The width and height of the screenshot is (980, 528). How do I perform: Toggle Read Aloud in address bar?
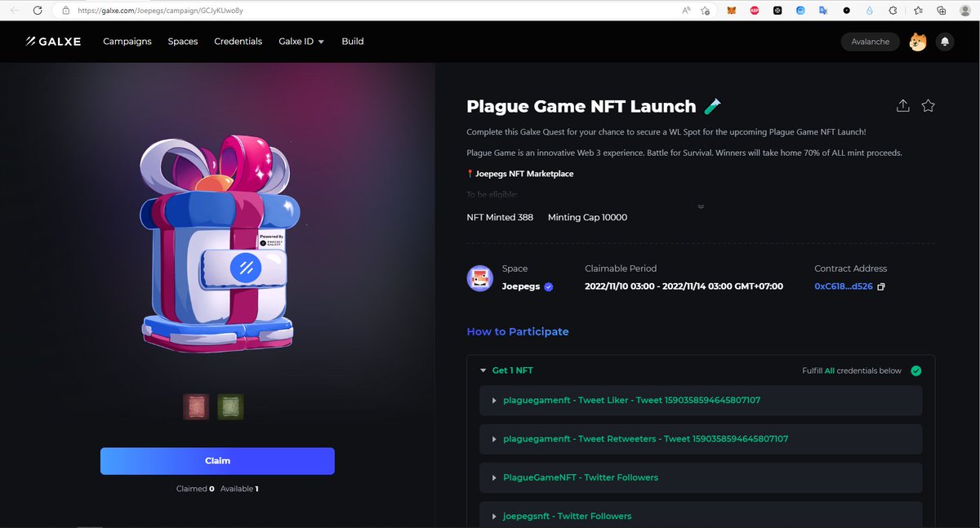click(685, 11)
